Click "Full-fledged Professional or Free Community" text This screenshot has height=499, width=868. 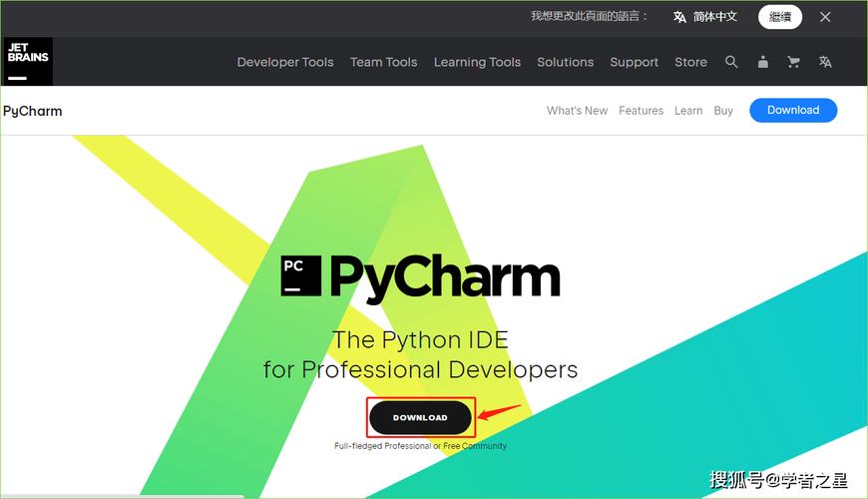(x=420, y=446)
